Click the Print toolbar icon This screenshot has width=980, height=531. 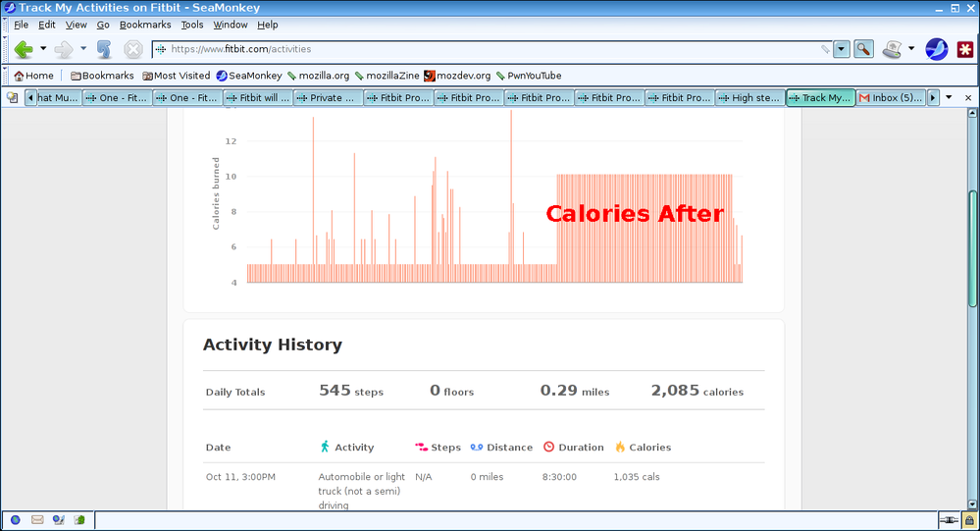point(893,49)
